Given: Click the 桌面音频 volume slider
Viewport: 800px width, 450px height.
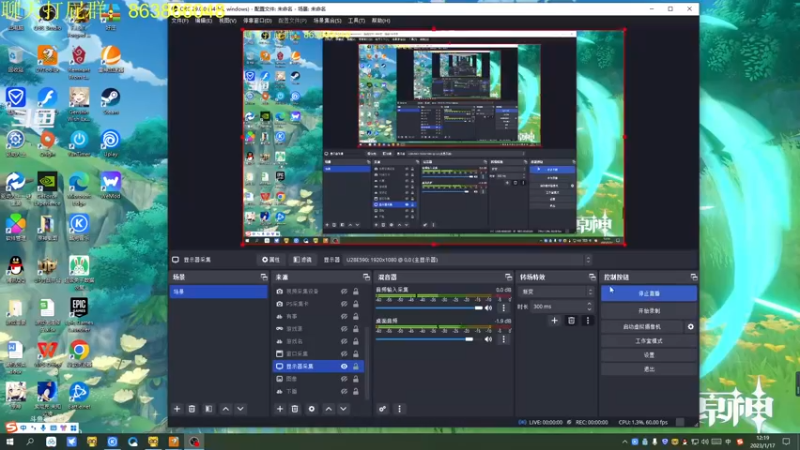Looking at the screenshot, I should [429, 339].
